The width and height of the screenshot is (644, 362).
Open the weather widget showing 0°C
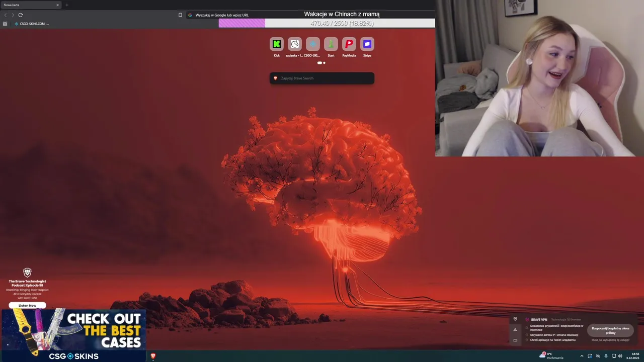pyautogui.click(x=551, y=355)
